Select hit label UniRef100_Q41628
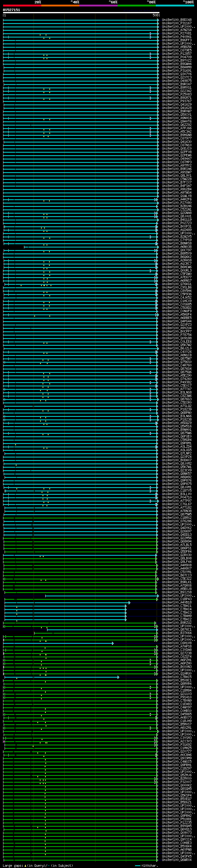The image size is (197, 868). pos(177,108)
